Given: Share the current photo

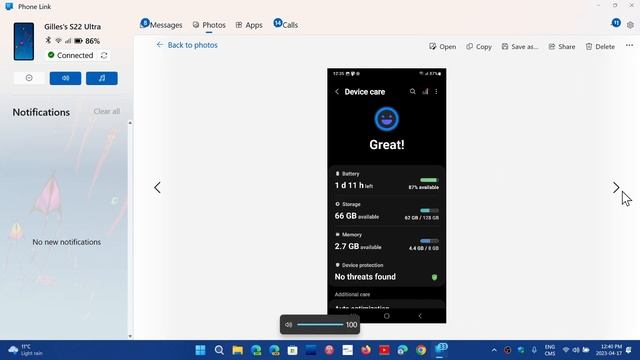Looking at the screenshot, I should pyautogui.click(x=562, y=47).
